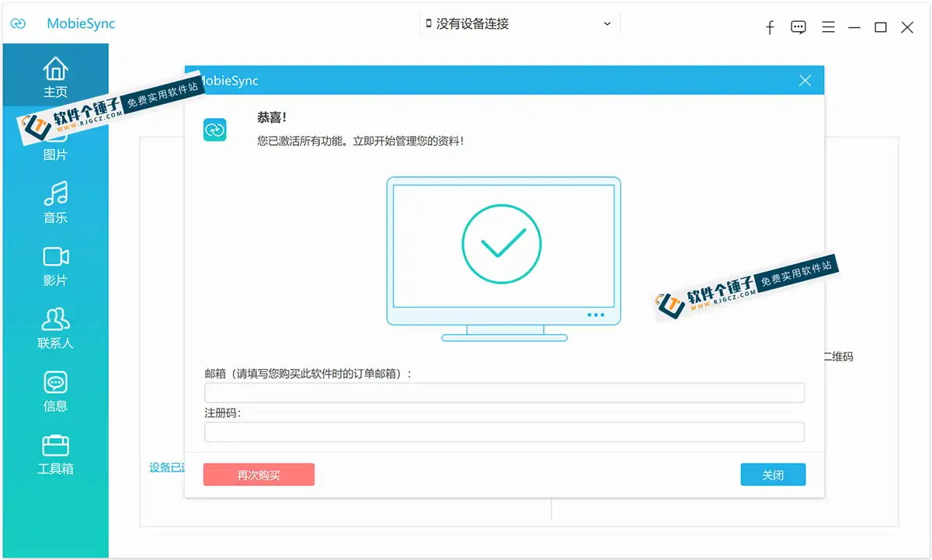
Task: Click the 恭喜! heading text
Action: (272, 117)
